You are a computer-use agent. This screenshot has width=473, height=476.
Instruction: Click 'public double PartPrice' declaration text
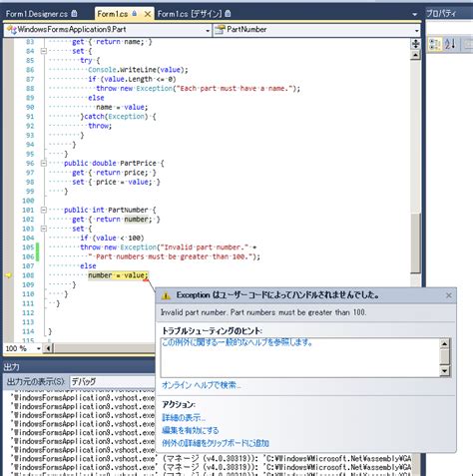click(110, 164)
